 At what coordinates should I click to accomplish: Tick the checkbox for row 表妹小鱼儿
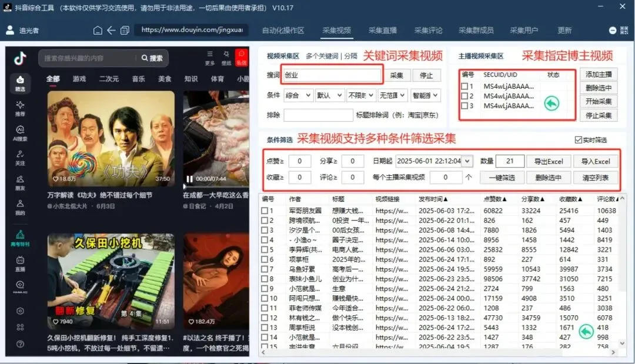[x=265, y=279]
